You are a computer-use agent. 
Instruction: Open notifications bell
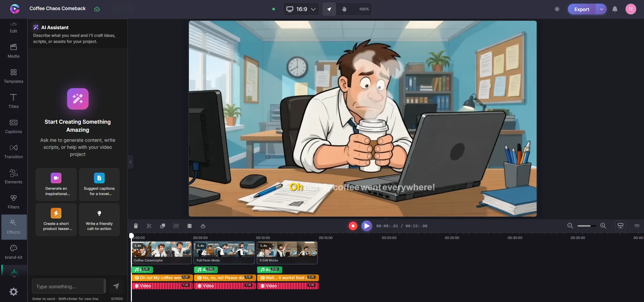[615, 9]
